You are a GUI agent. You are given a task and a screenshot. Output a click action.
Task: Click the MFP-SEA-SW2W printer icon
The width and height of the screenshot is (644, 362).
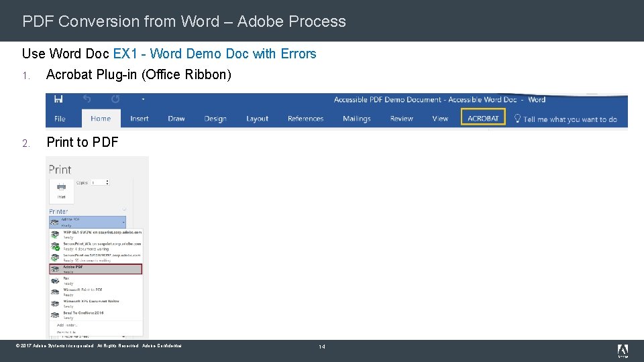[x=55, y=235]
